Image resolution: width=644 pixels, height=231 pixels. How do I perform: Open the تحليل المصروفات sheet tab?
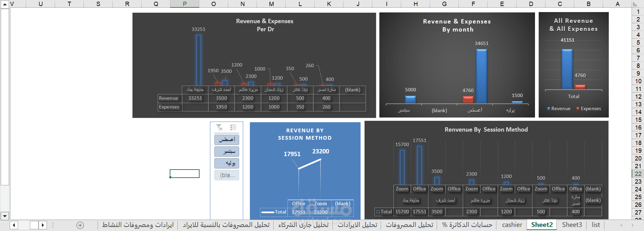pos(410,225)
